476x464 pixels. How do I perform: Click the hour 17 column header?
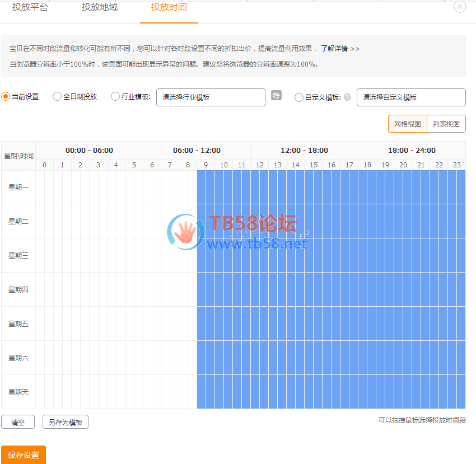pyautogui.click(x=349, y=165)
